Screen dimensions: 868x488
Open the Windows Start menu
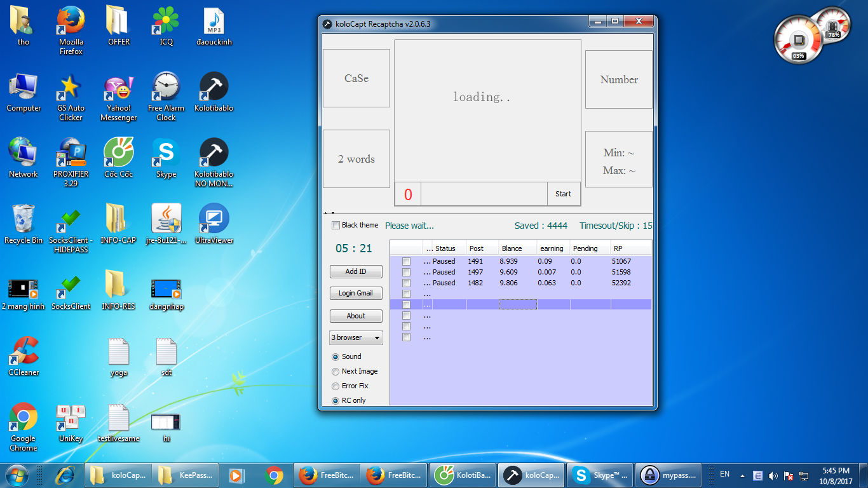[18, 475]
